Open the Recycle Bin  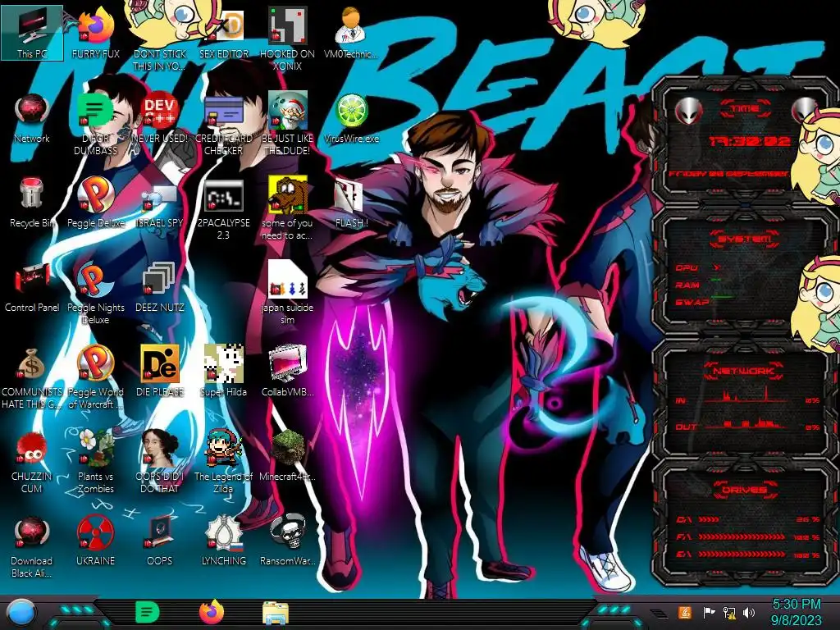[x=32, y=203]
